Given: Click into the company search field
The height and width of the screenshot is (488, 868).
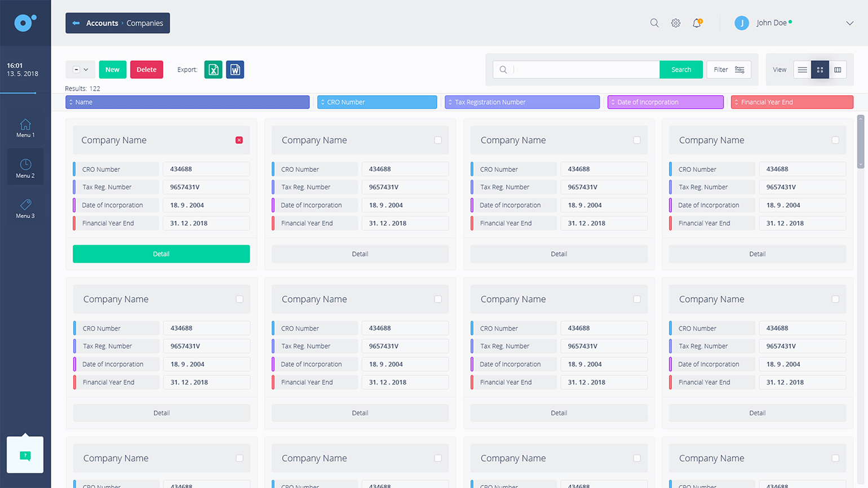Looking at the screenshot, I should [585, 70].
